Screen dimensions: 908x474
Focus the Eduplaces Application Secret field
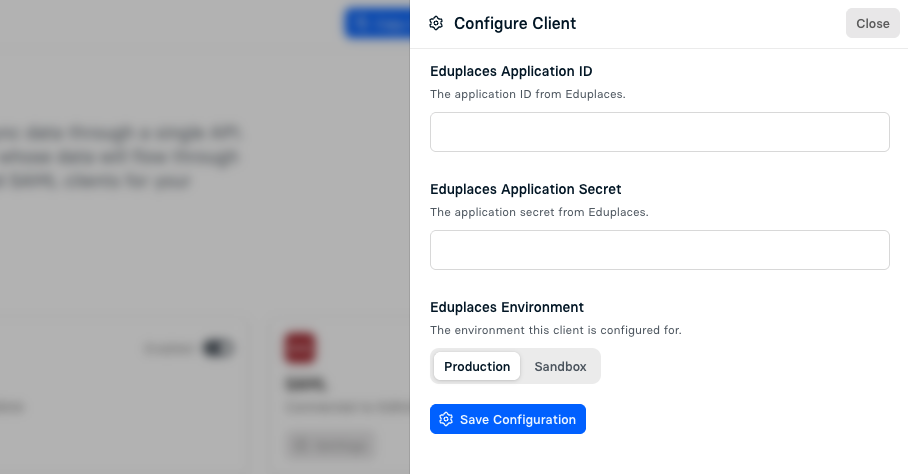click(660, 250)
